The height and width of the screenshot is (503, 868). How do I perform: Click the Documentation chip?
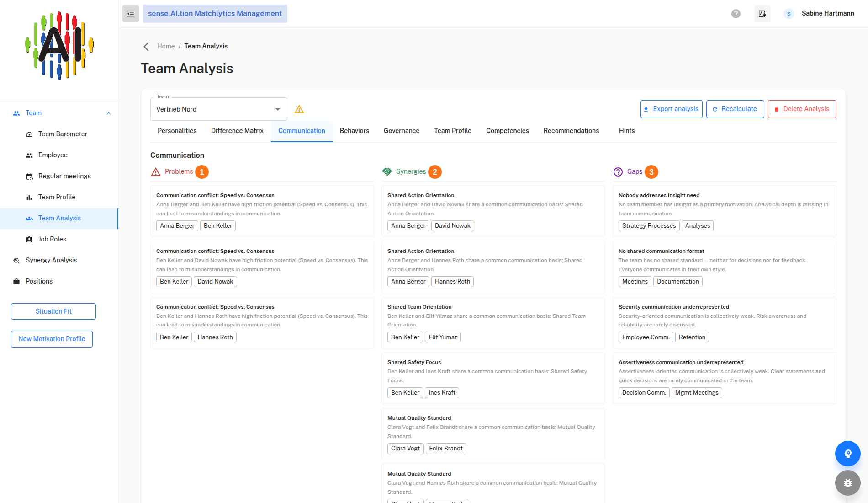coord(678,282)
